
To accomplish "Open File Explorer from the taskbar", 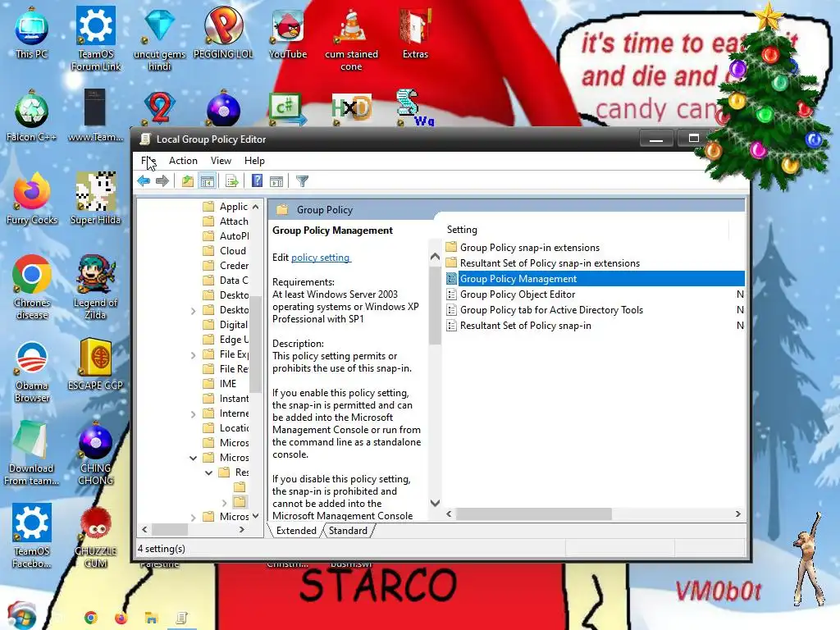I will [x=151, y=618].
